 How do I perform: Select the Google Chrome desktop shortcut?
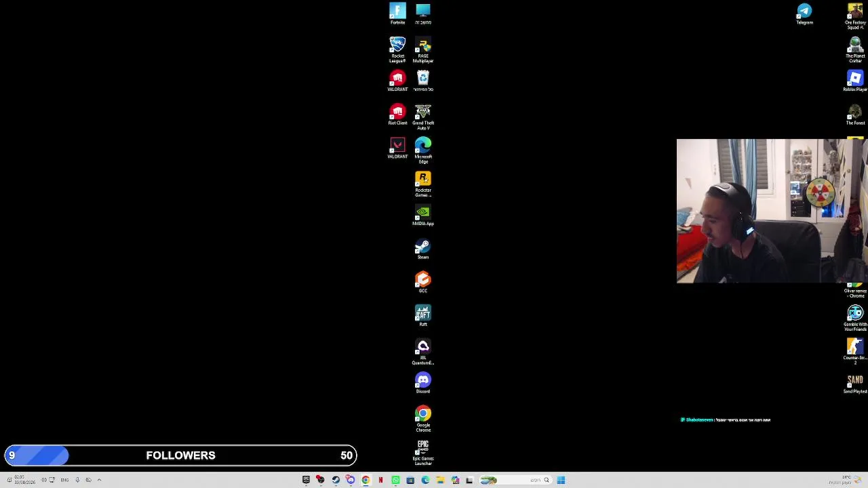click(422, 419)
